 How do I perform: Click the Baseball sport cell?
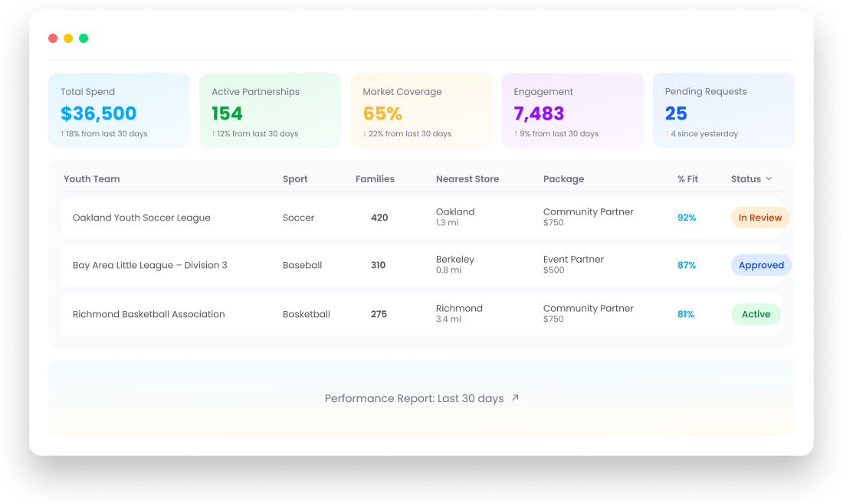(302, 265)
